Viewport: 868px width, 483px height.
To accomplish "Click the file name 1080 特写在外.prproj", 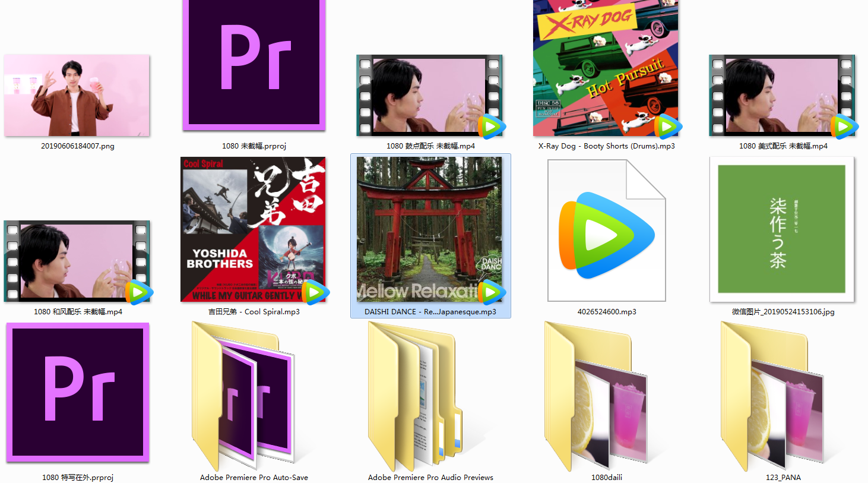I will click(x=78, y=478).
